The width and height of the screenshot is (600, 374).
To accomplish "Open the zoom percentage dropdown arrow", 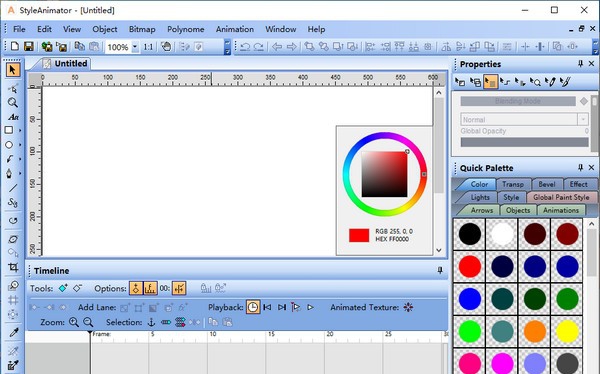I will point(135,47).
